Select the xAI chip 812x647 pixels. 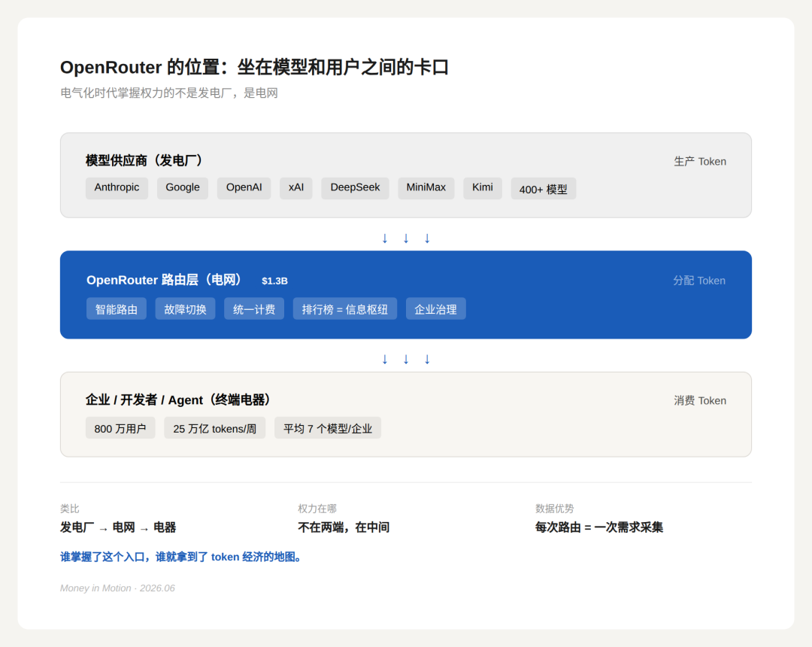click(296, 188)
